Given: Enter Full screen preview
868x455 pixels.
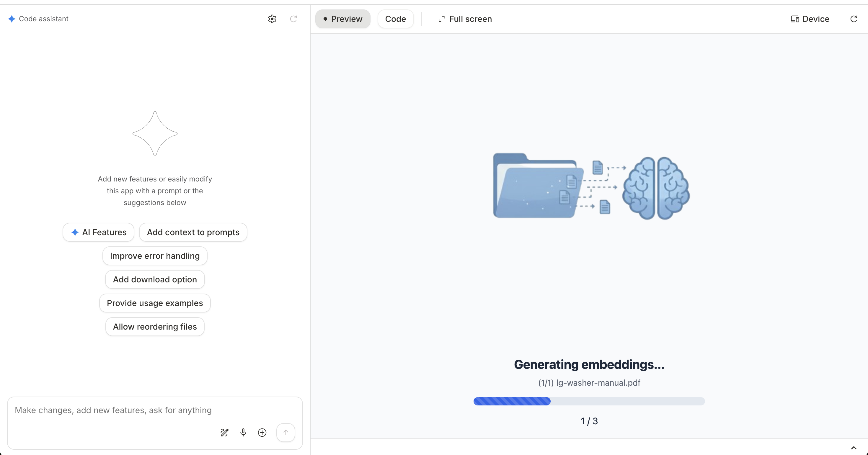Looking at the screenshot, I should (x=464, y=19).
